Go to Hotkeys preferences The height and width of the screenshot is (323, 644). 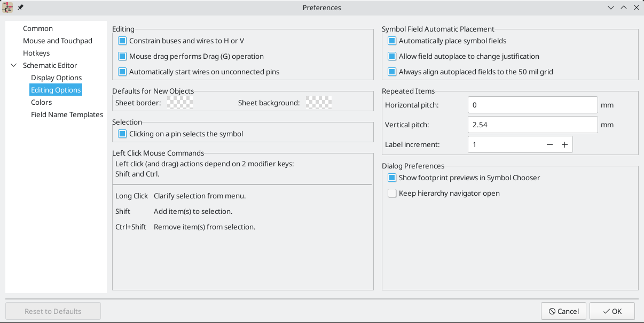tap(36, 53)
